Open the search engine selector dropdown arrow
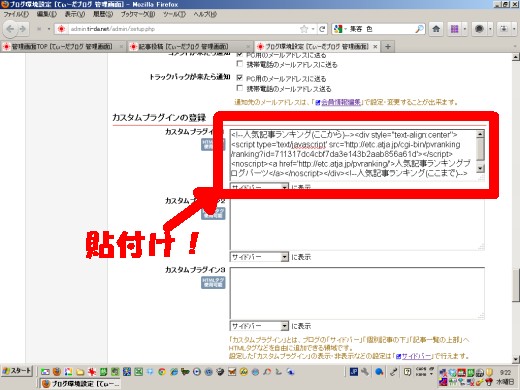520x390 pixels. (x=345, y=29)
